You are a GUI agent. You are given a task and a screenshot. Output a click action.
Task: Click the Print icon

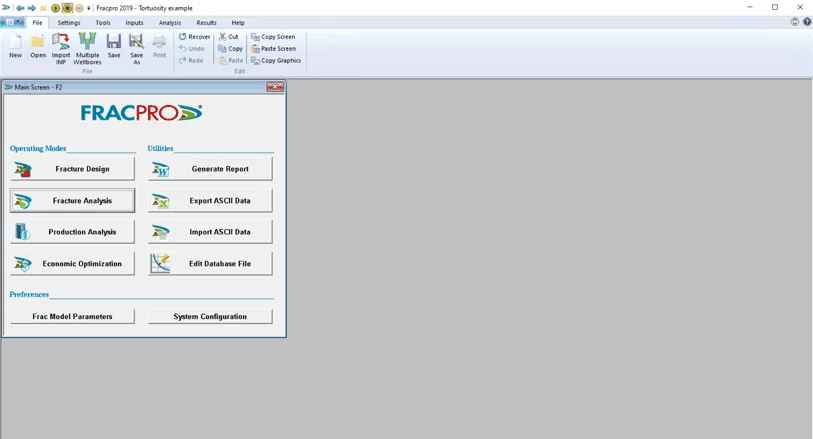(159, 46)
